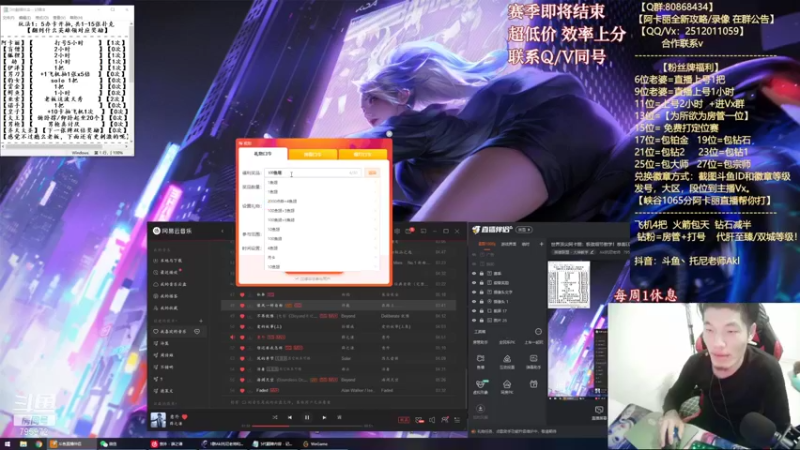800x450 pixels.
Task: Open 本地与下载 in NetEase sidebar
Action: [170, 260]
